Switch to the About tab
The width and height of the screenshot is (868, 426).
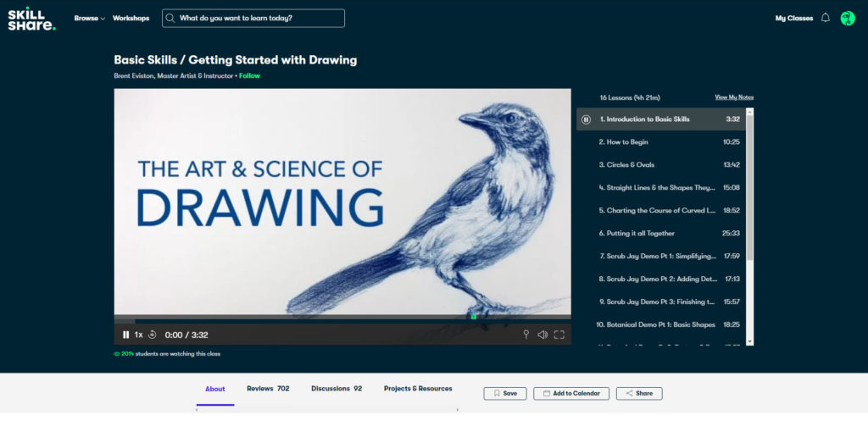pyautogui.click(x=215, y=389)
